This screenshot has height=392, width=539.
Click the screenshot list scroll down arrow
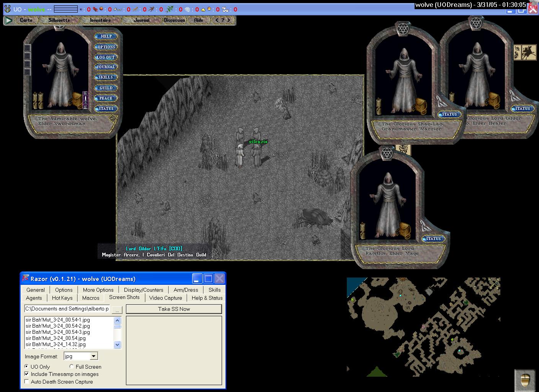pyautogui.click(x=118, y=345)
